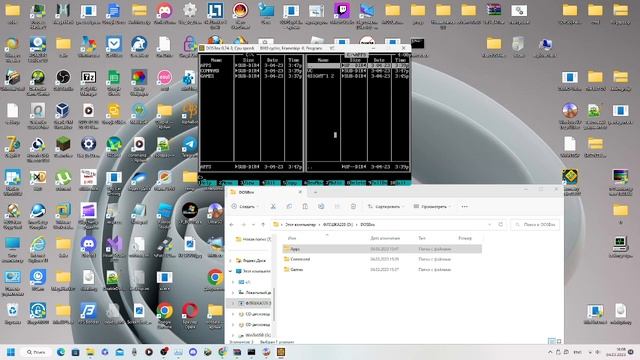Click ФЛЕШКА220 (D:) in the address breadcrumb
This screenshot has width=640, height=360.
click(x=338, y=224)
